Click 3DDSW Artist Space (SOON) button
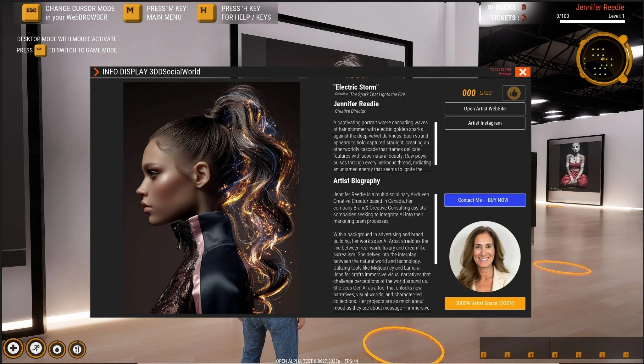The image size is (644, 364). click(485, 303)
